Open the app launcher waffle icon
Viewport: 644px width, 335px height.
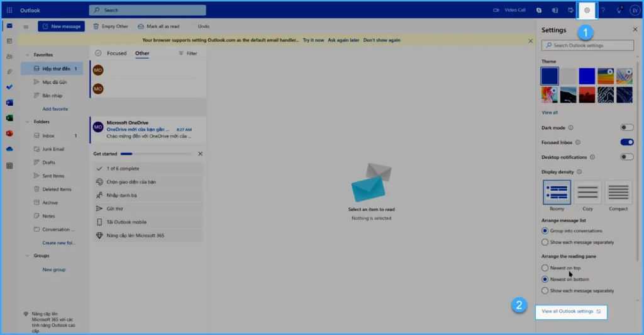[x=9, y=10]
